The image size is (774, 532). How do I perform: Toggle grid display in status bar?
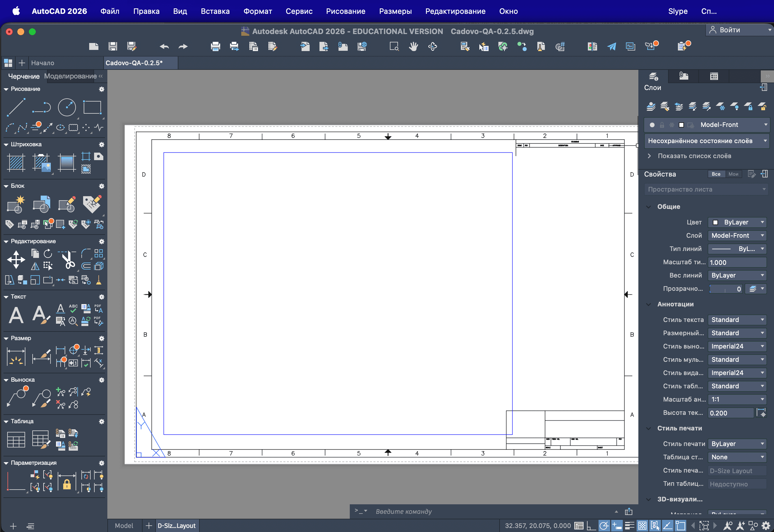coord(642,526)
